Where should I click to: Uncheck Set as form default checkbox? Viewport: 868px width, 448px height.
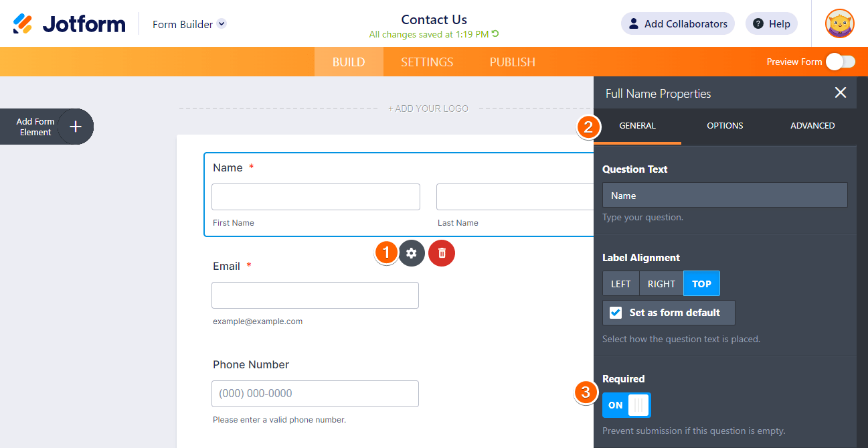(616, 313)
